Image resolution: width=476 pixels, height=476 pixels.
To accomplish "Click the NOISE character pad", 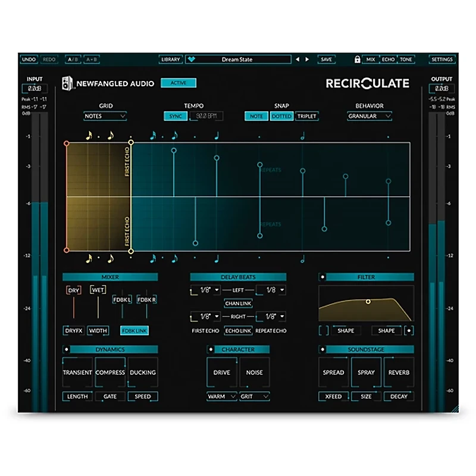I will point(255,372).
